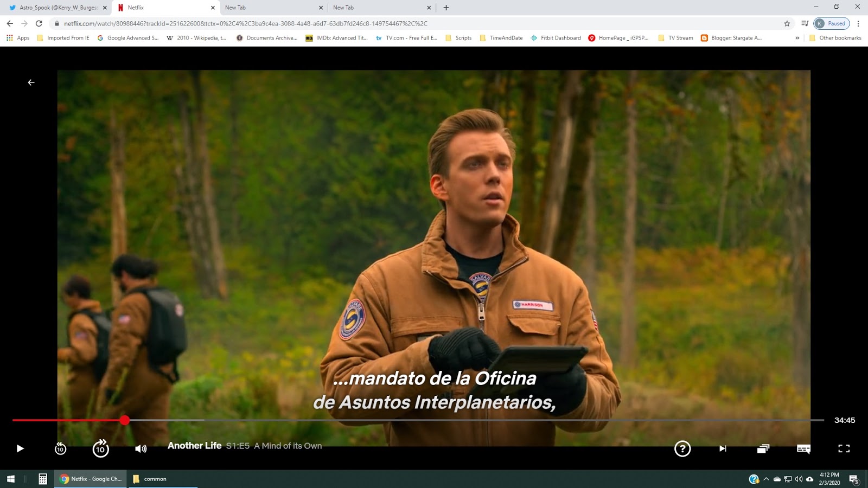Open Windows notification center

[854, 479]
